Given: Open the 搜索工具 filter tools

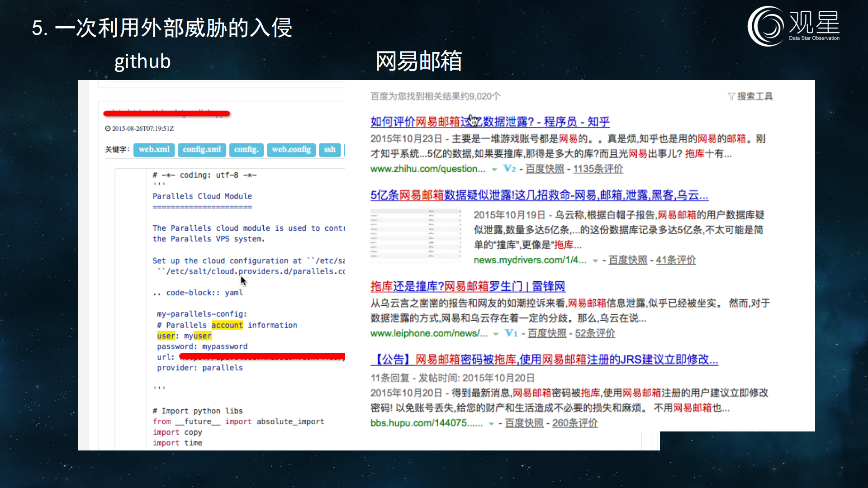Looking at the screenshot, I should pyautogui.click(x=756, y=96).
